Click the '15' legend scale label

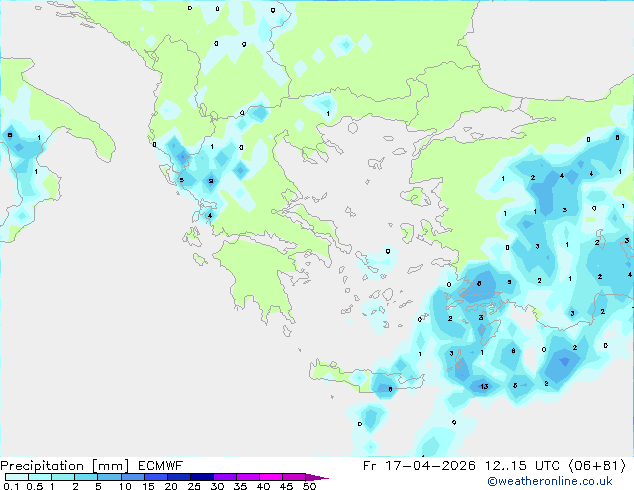(x=148, y=486)
